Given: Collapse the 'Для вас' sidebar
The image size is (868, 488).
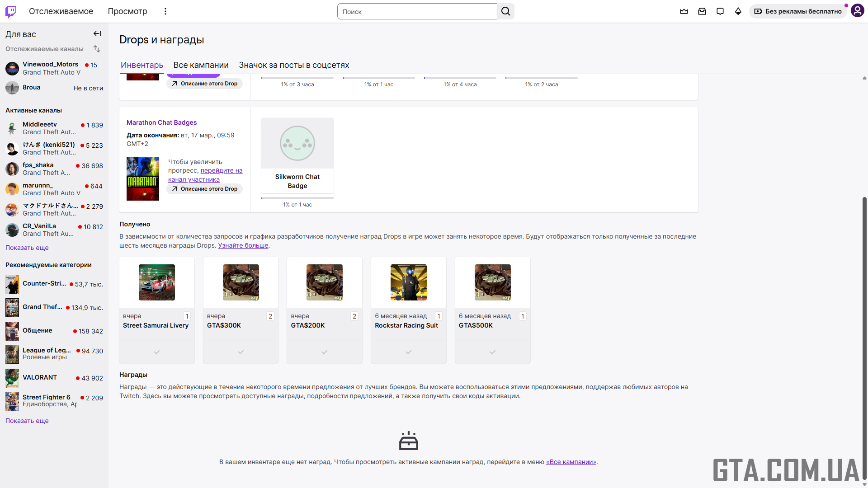Looking at the screenshot, I should click(x=97, y=34).
